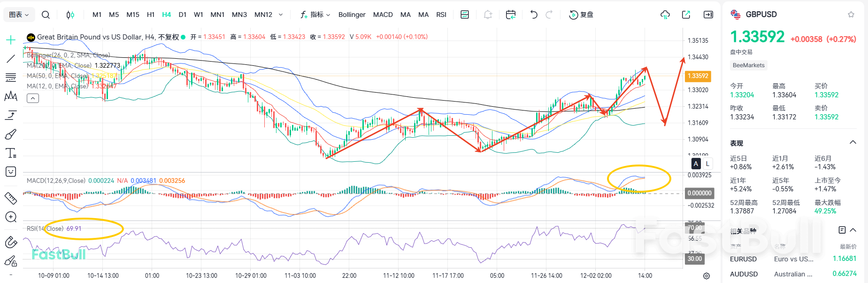Click the zoom-in magnifier tool
This screenshot has width=868, height=283.
11,217
